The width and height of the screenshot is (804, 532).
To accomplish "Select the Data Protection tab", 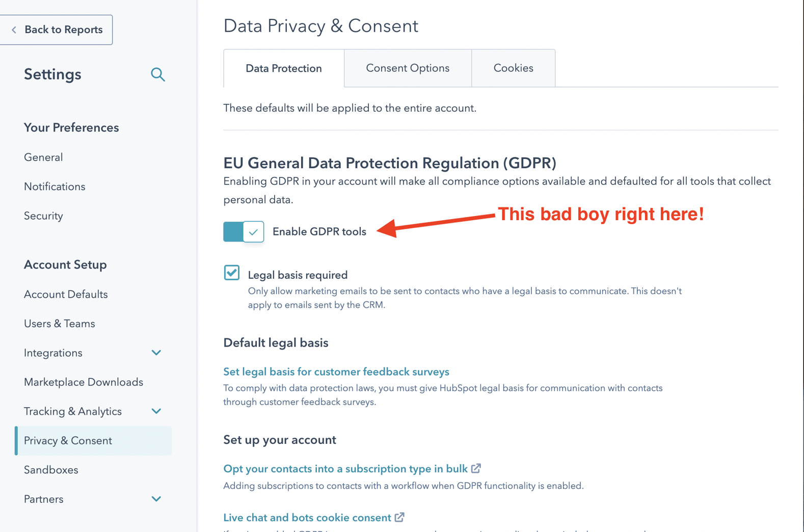I will 283,68.
